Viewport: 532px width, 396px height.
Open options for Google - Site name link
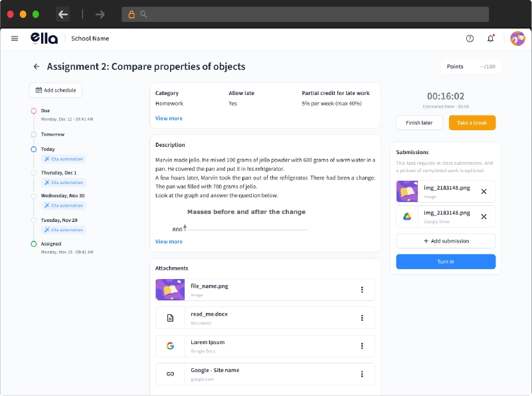click(x=362, y=374)
